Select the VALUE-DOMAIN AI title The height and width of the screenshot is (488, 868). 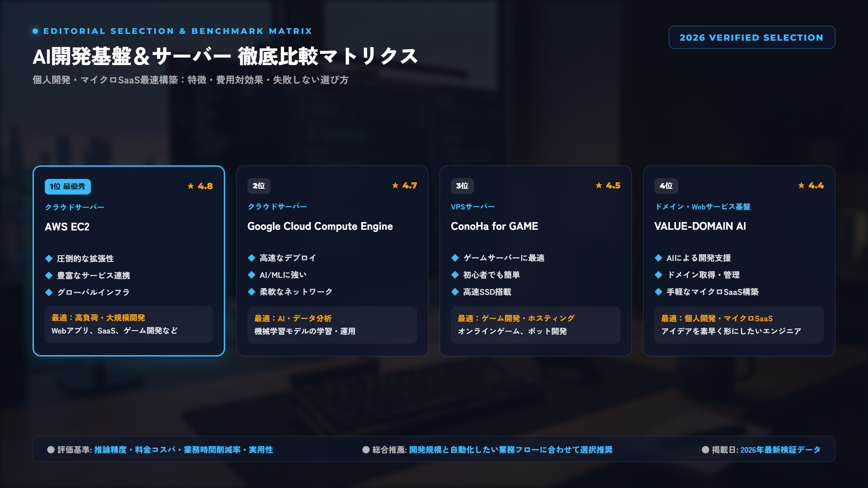pyautogui.click(x=700, y=226)
